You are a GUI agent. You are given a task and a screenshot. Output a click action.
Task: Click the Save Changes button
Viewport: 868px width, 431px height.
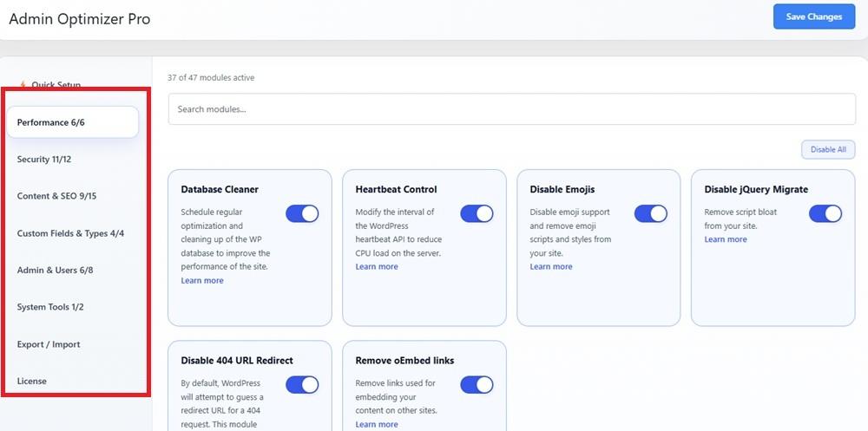(x=814, y=16)
